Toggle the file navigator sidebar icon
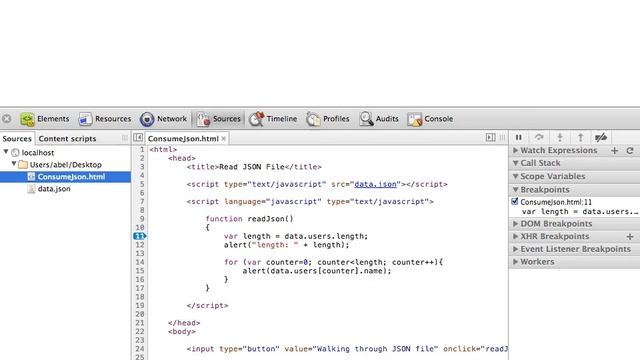The height and width of the screenshot is (360, 640). tap(138, 138)
